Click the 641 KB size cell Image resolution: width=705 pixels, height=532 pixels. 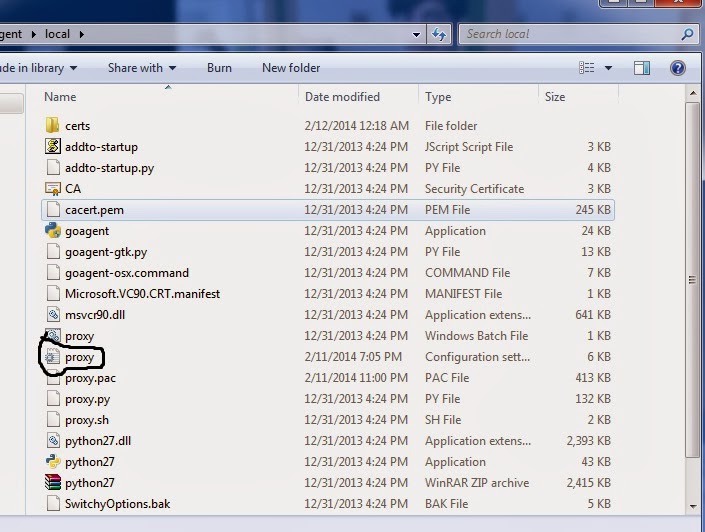(593, 315)
